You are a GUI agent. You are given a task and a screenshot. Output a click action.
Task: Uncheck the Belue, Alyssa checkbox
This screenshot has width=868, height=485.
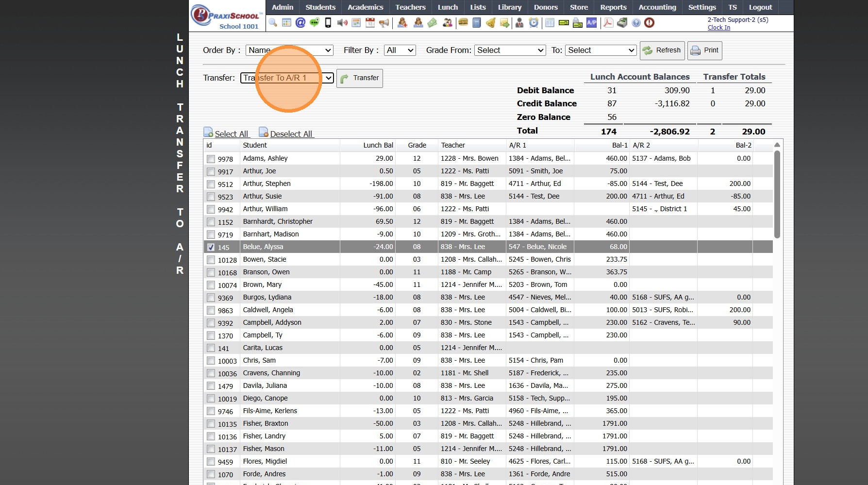211,247
